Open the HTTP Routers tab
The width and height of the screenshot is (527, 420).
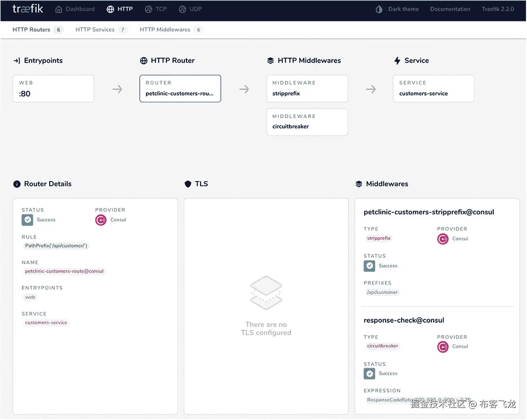38,30
